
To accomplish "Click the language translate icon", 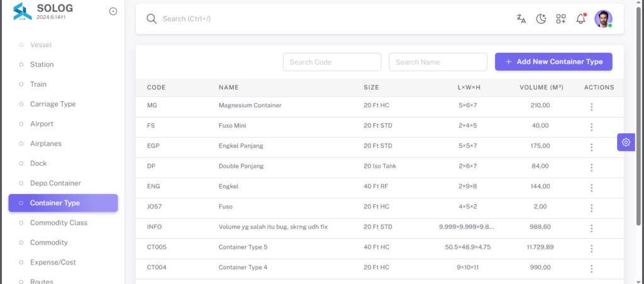I will tap(521, 19).
